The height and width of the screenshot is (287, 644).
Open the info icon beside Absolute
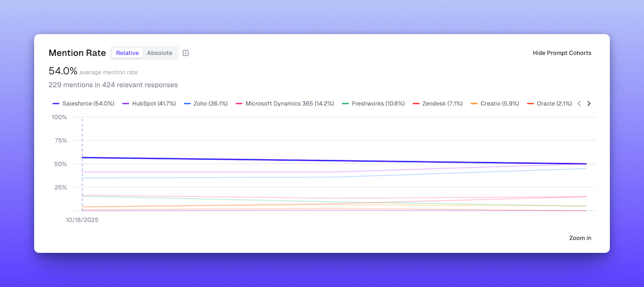186,53
